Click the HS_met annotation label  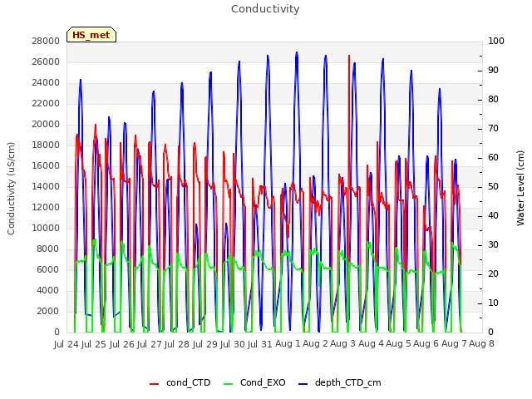(x=91, y=35)
